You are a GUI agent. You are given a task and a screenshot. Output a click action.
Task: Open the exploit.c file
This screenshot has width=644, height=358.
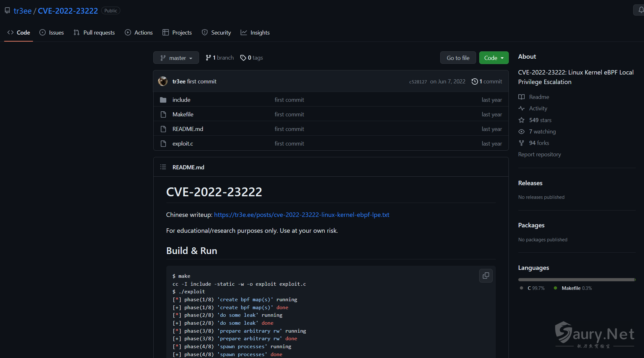tap(183, 144)
